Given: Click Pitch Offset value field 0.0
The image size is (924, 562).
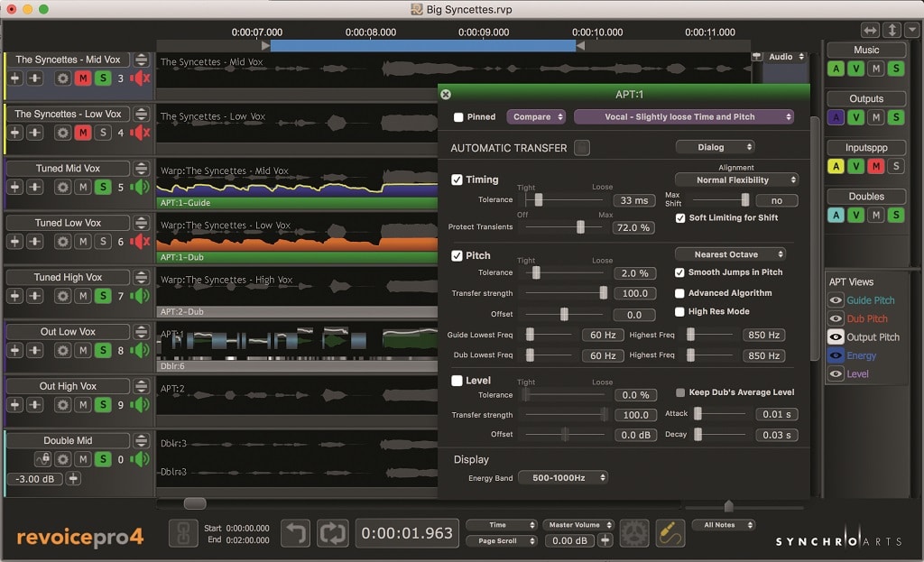Looking at the screenshot, I should (634, 315).
